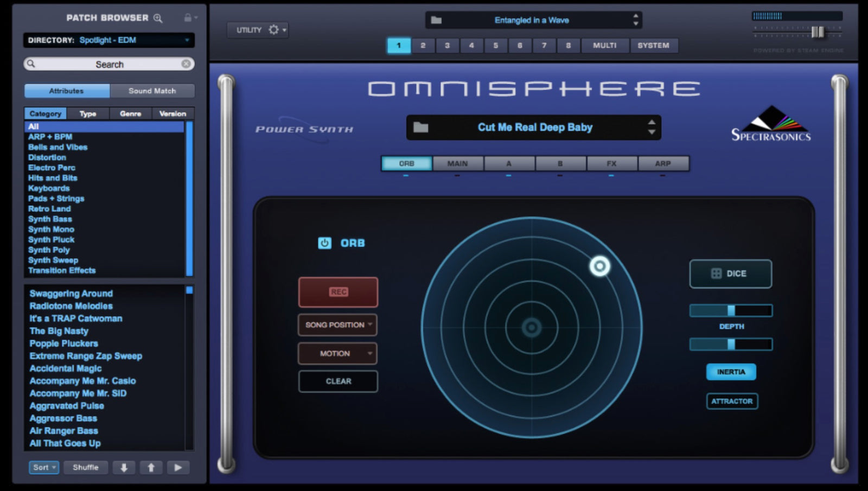Open the Sort dropdown
Screen dimensions: 868x491
click(x=44, y=467)
